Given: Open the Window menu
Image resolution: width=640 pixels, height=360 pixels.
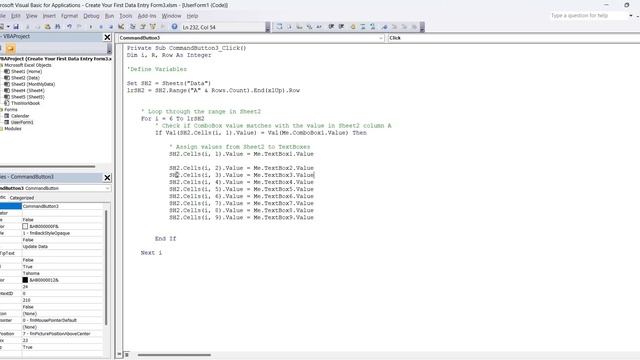Looking at the screenshot, I should pos(171,16).
